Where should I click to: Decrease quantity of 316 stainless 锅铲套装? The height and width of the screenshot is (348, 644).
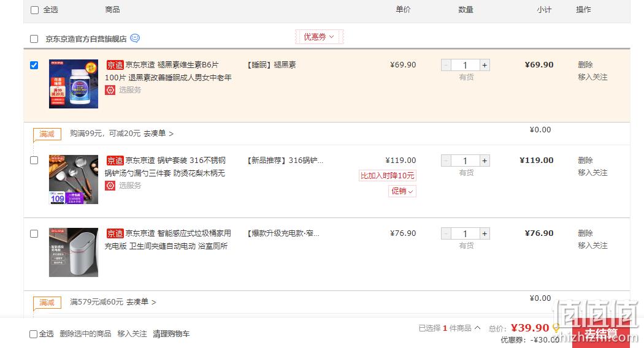coord(446,161)
